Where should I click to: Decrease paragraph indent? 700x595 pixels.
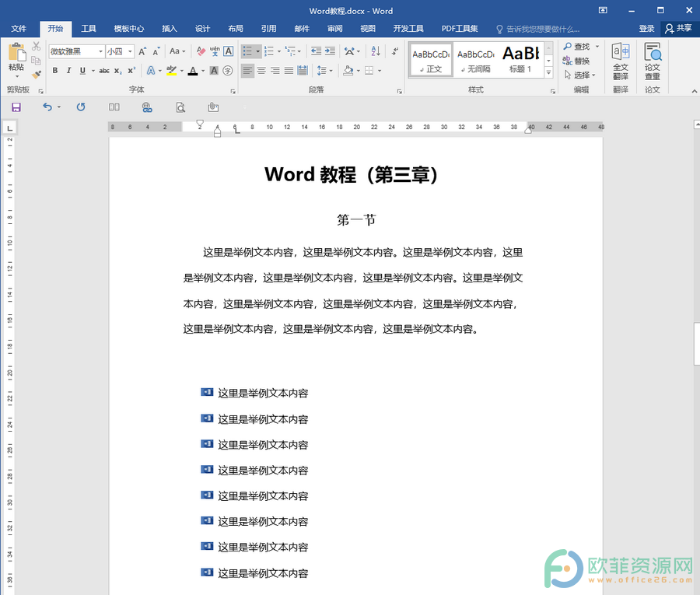[x=316, y=51]
